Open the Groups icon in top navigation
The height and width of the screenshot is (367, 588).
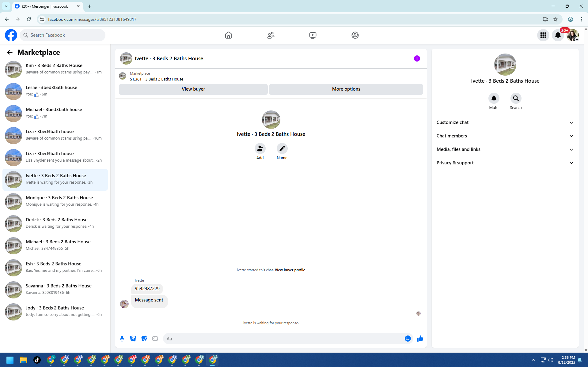[x=355, y=35]
